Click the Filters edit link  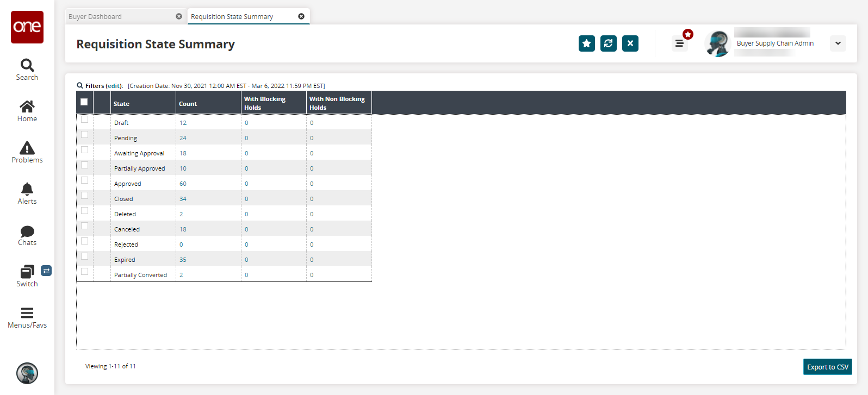point(114,86)
